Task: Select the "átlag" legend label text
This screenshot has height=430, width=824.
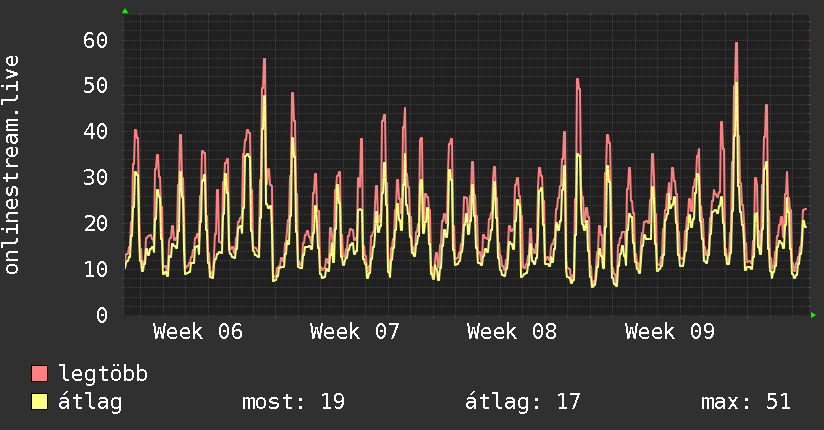Action: pyautogui.click(x=91, y=402)
